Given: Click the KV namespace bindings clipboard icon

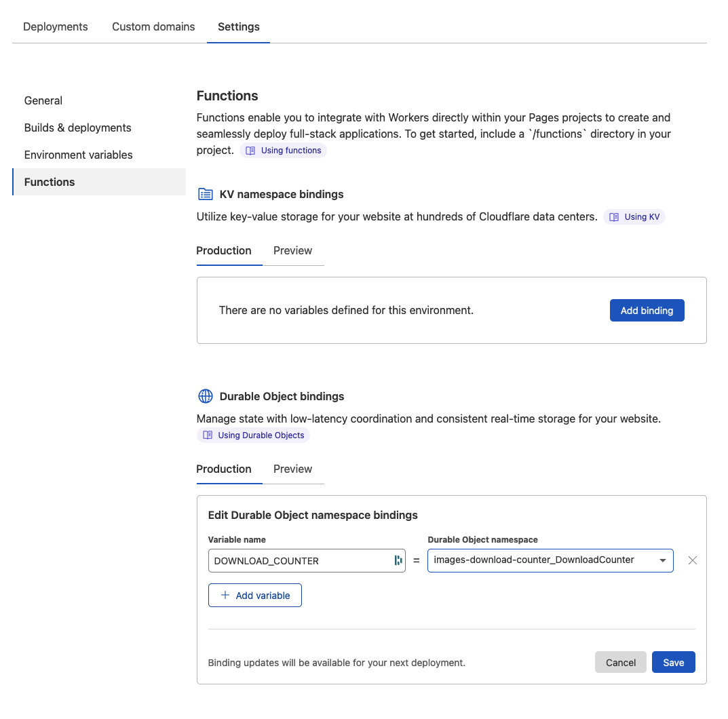Looking at the screenshot, I should [x=205, y=194].
